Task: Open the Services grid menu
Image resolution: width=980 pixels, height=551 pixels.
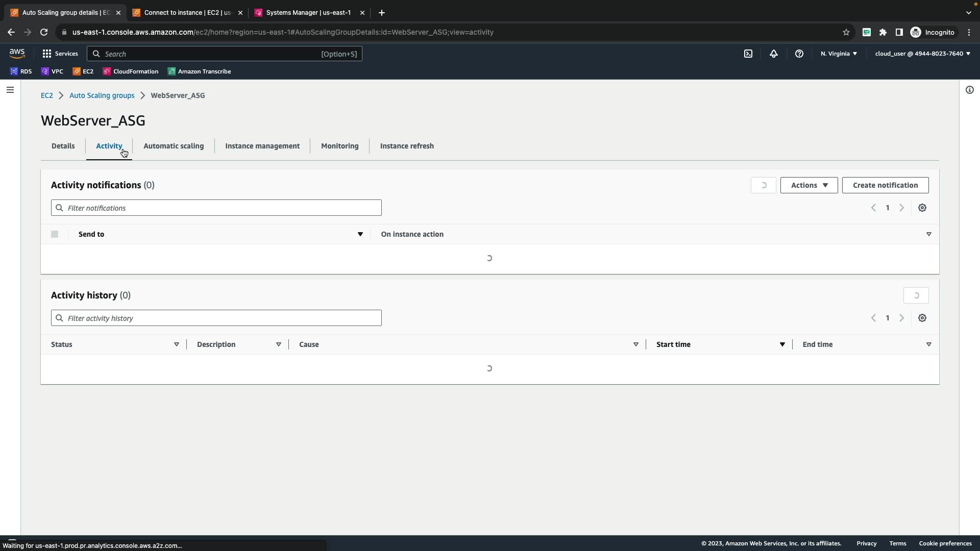Action: [x=60, y=54]
